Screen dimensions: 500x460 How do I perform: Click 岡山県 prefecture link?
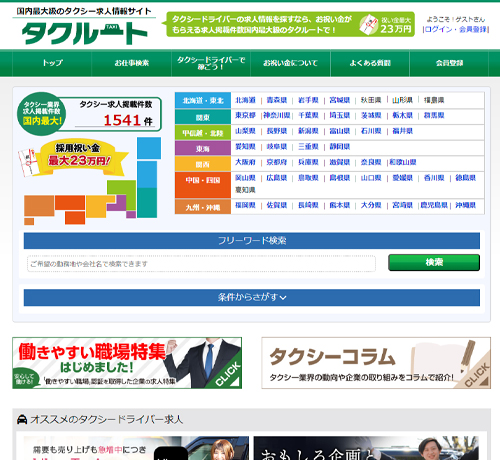tap(245, 178)
